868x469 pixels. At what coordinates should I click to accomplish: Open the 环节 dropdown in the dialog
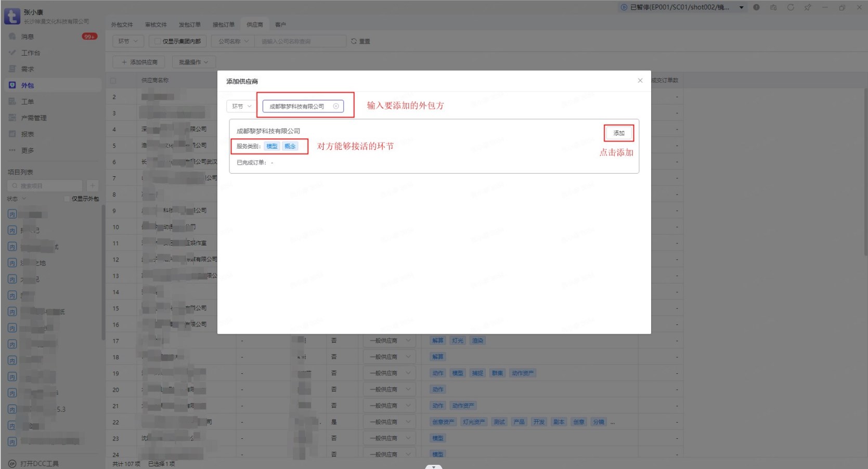pyautogui.click(x=241, y=106)
